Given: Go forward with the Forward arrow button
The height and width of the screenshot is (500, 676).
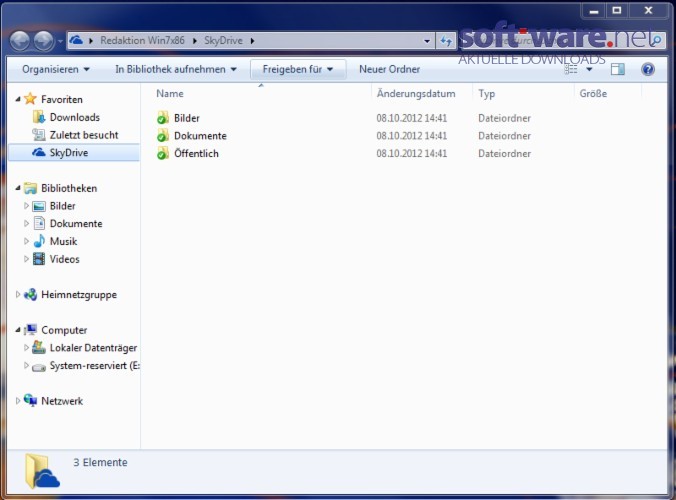Looking at the screenshot, I should point(44,41).
